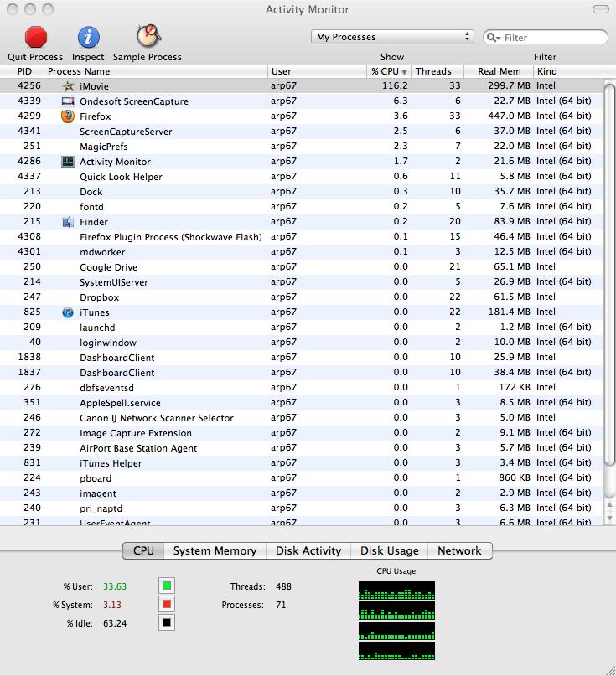Select the iMovie star icon in process list
Viewport: 616px width, 676px height.
(x=68, y=86)
